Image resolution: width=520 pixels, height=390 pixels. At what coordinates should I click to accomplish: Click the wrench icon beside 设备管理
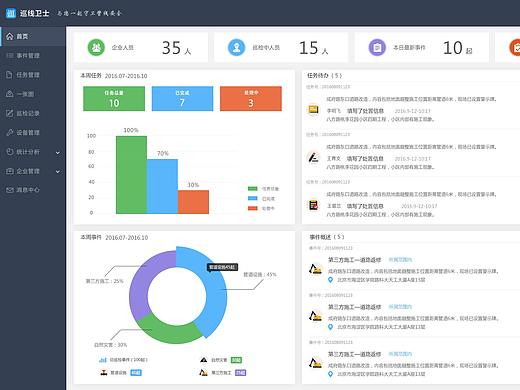coord(10,132)
